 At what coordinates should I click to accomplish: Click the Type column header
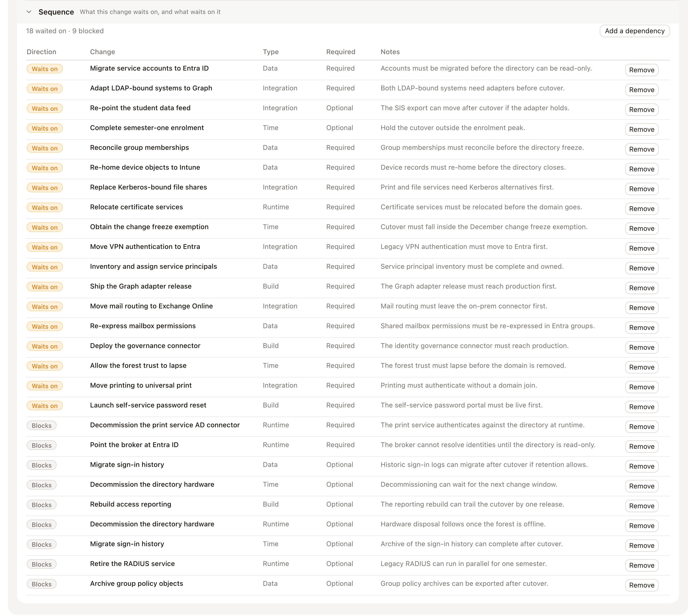[x=271, y=52]
